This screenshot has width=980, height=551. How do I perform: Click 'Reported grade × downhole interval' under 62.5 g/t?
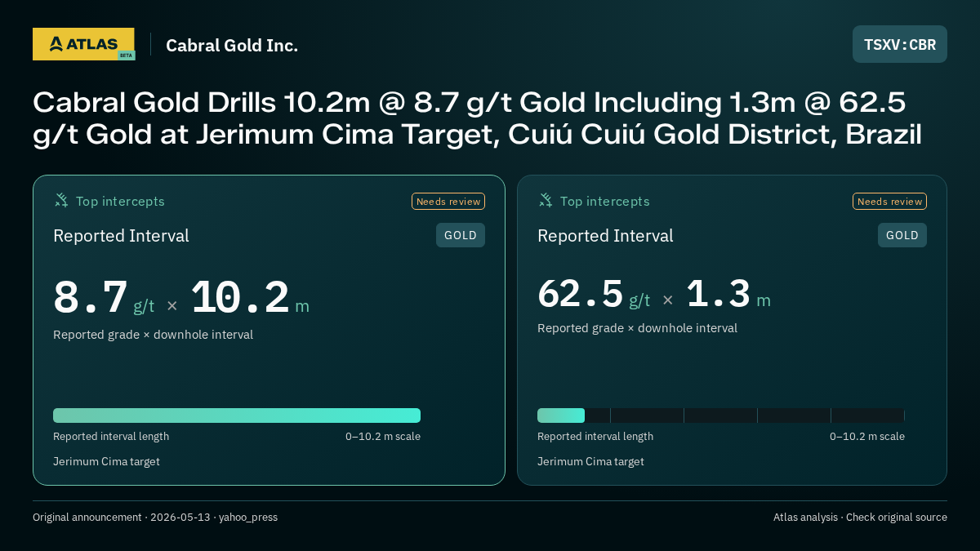637,328
